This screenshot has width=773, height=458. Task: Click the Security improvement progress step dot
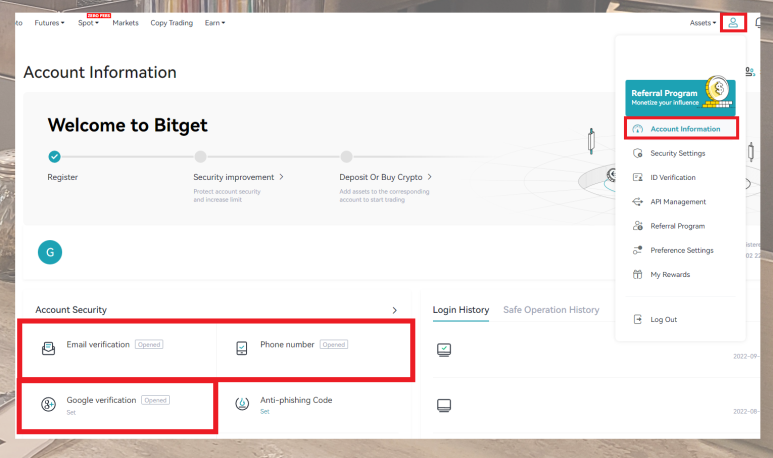[200, 157]
